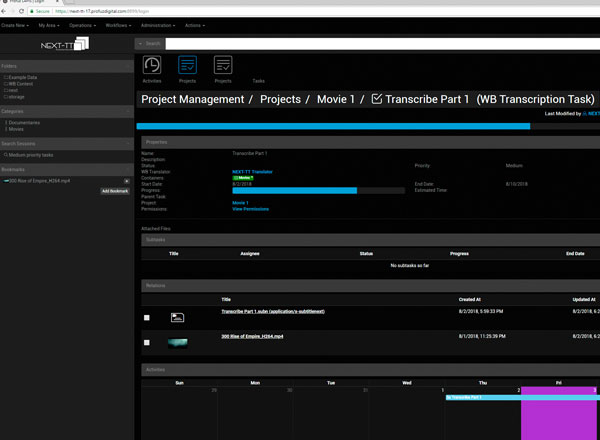Select the Documentaries category
Viewport: 600px width, 440px height.
point(24,123)
